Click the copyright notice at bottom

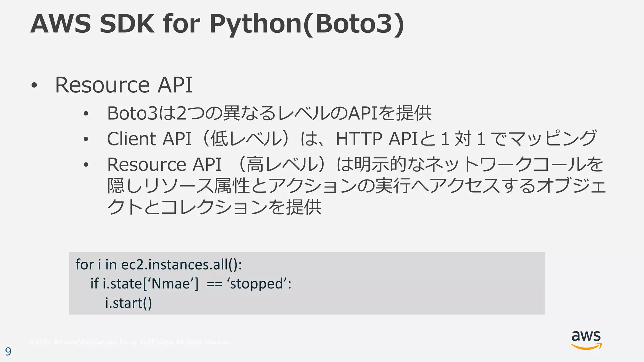pos(129,342)
